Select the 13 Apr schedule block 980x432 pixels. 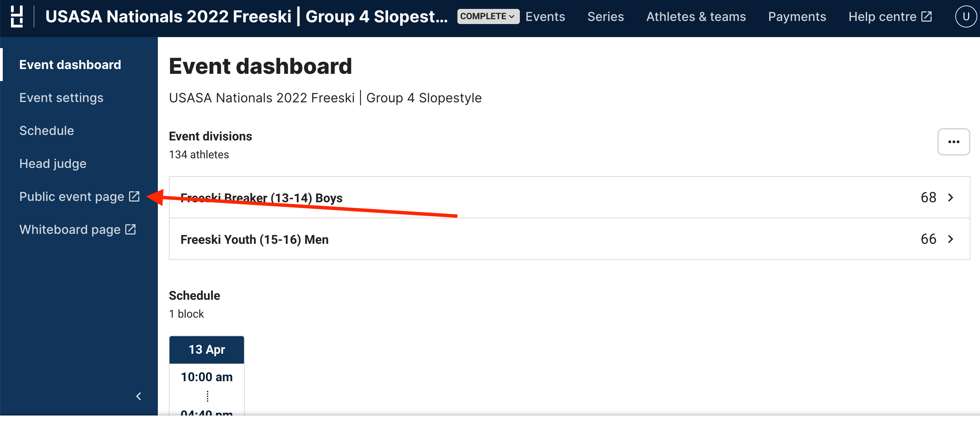(207, 349)
